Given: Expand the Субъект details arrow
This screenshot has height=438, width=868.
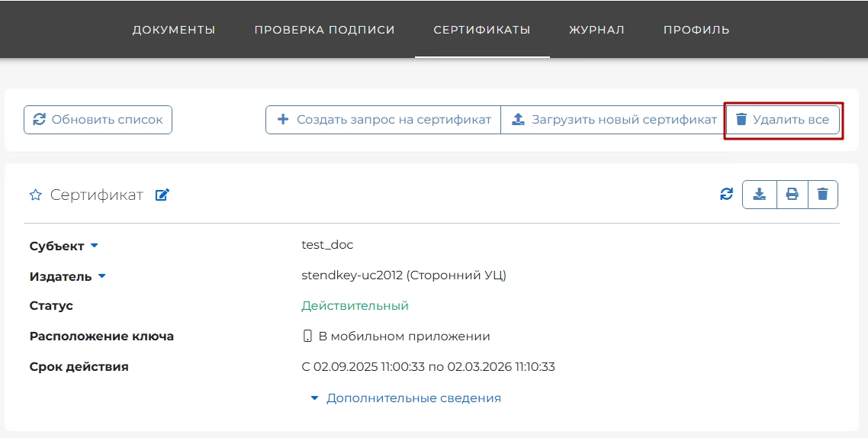Looking at the screenshot, I should coord(95,246).
